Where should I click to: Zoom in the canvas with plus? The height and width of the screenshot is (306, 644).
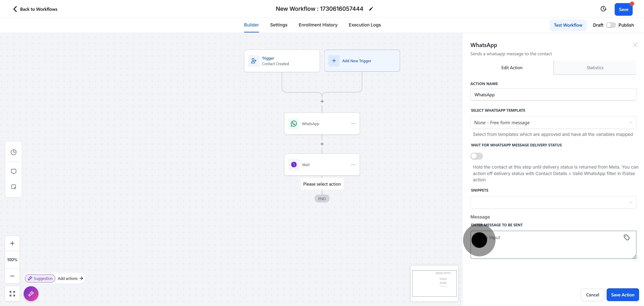click(12, 244)
